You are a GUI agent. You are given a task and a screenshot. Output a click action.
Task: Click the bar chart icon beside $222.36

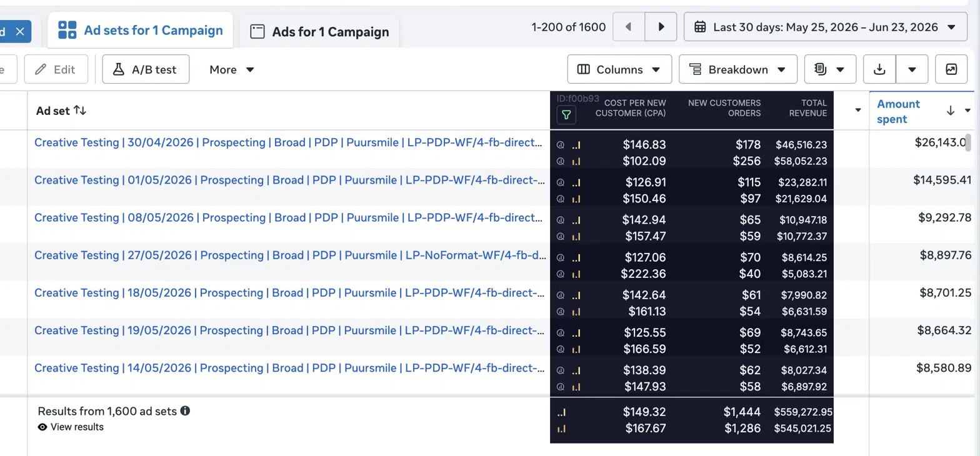(x=576, y=274)
